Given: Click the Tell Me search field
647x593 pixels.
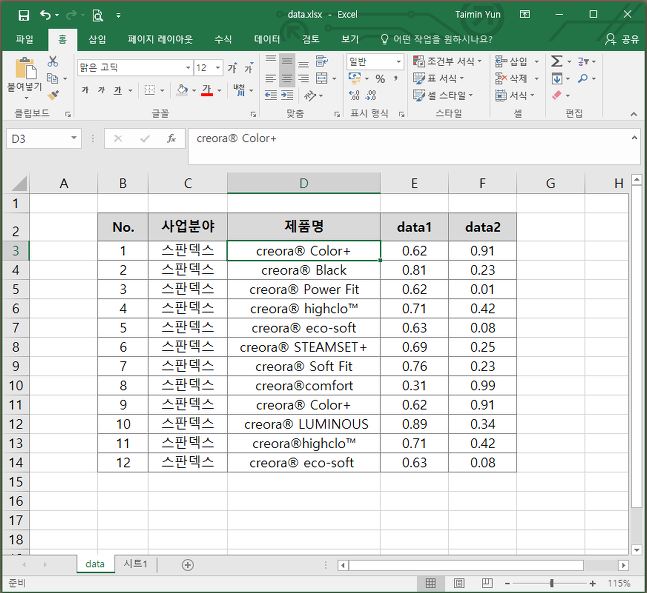Looking at the screenshot, I should pos(436,39).
